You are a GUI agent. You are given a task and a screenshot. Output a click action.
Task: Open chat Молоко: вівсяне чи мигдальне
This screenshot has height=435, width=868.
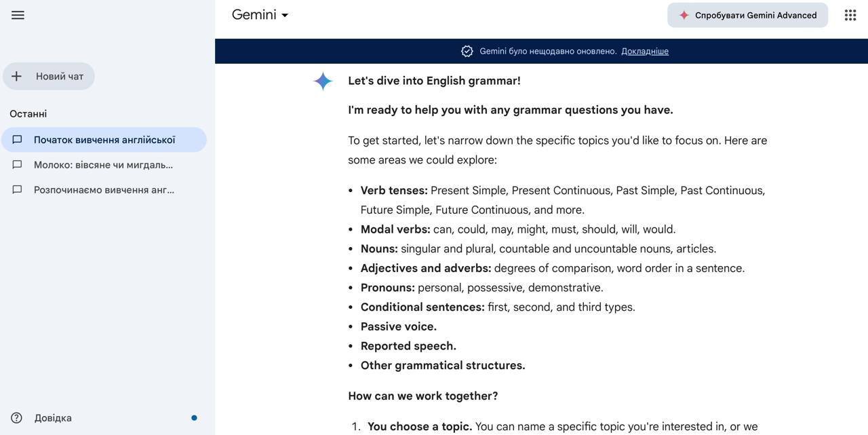[104, 165]
